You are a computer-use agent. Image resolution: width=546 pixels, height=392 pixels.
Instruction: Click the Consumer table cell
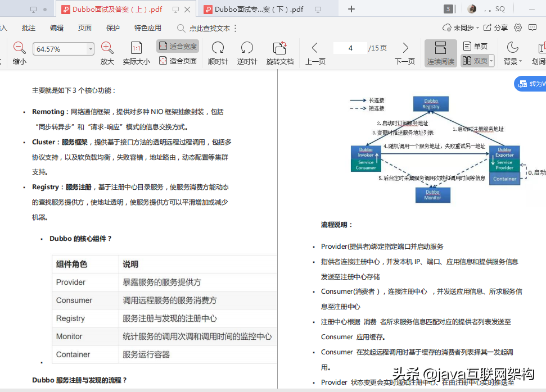pyautogui.click(x=85, y=300)
